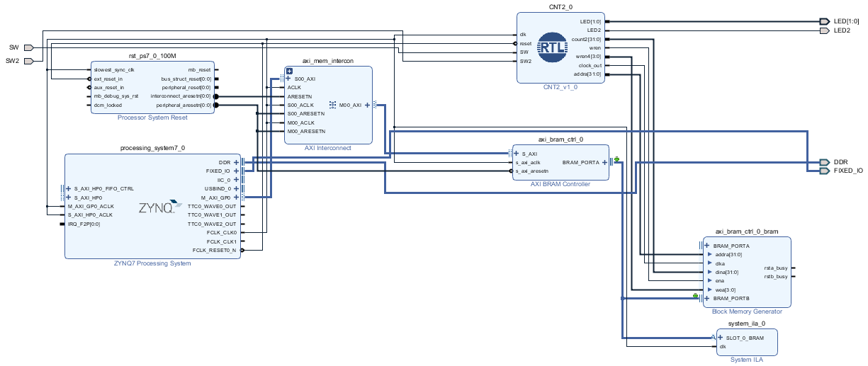Click the rsta_busy pin
The height and width of the screenshot is (366, 868).
(x=776, y=268)
